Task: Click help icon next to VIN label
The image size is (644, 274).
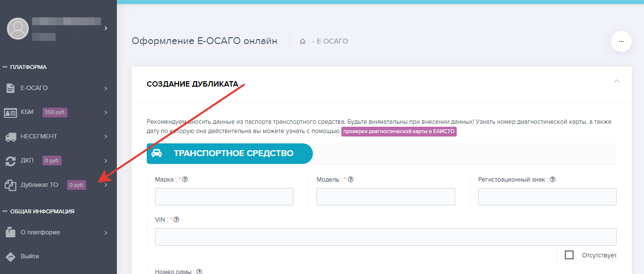Action: (x=177, y=220)
